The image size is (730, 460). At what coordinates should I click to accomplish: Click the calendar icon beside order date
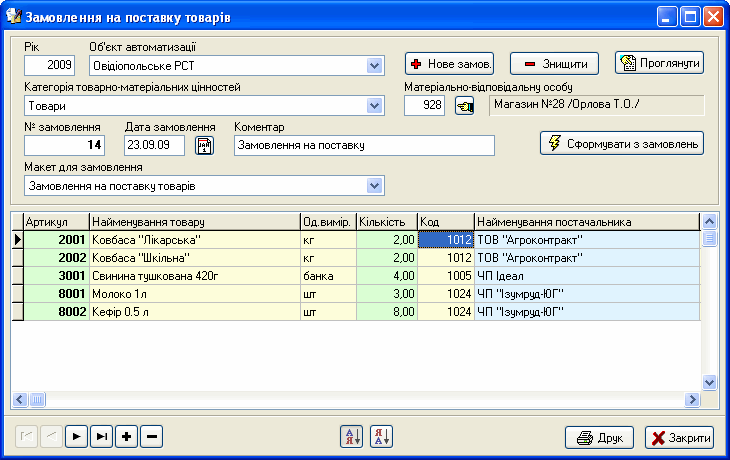(x=204, y=146)
